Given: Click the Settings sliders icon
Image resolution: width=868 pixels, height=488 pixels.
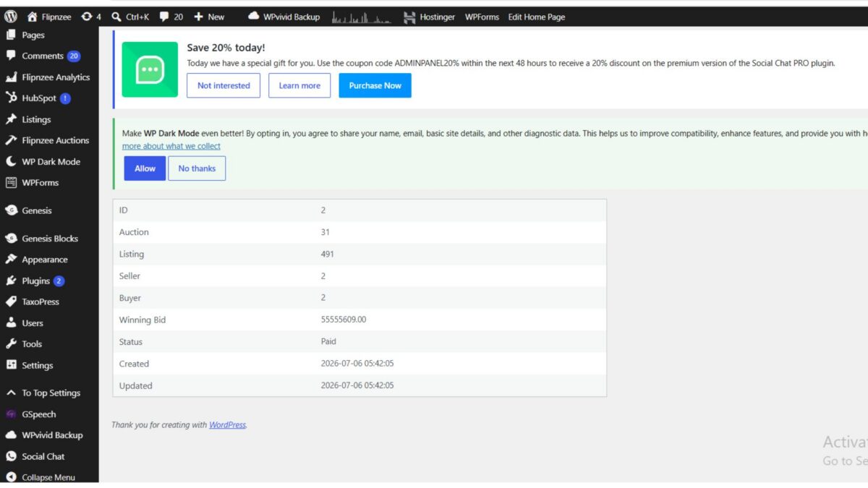Looking at the screenshot, I should [x=11, y=365].
